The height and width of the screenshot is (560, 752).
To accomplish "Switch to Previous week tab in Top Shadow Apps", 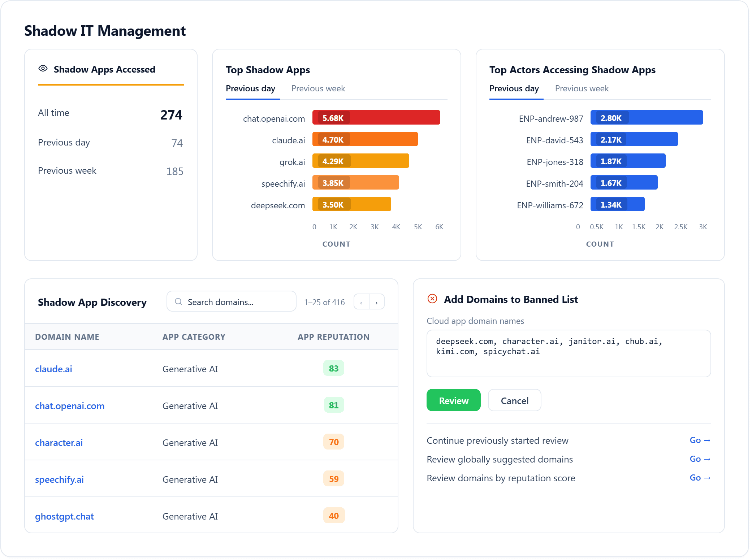I will [x=318, y=88].
